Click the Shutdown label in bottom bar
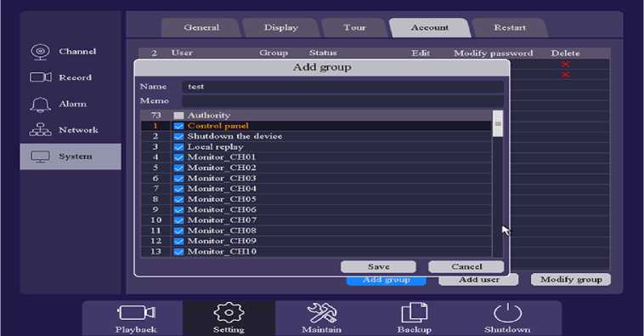The height and width of the screenshot is (336, 644). click(507, 330)
